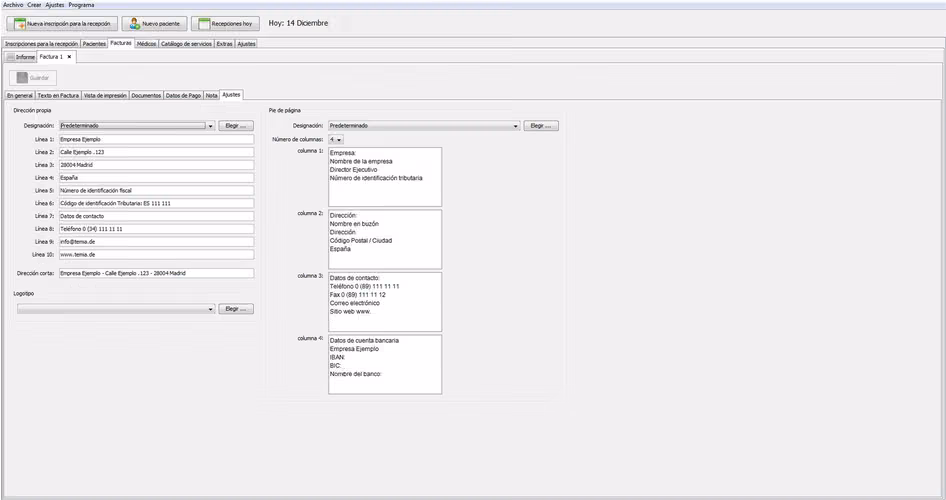
Task: Expand the Logotipo dropdown
Action: 211,309
